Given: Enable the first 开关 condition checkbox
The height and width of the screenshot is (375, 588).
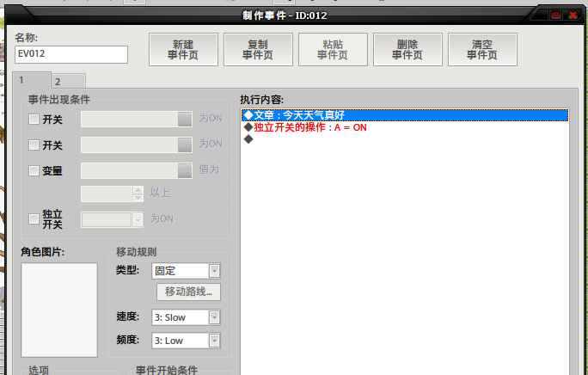Looking at the screenshot, I should point(34,120).
